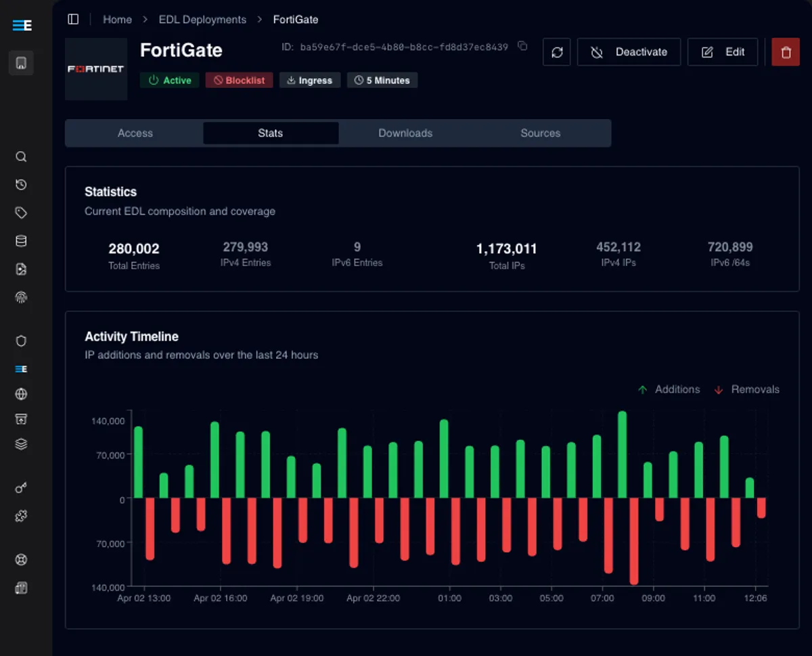The height and width of the screenshot is (656, 812).
Task: Select the globe icon in the sidebar
Action: [21, 393]
